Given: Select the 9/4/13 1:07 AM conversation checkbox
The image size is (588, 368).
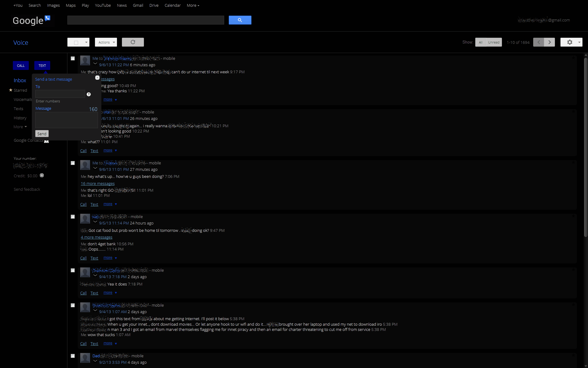Looking at the screenshot, I should pos(73,305).
